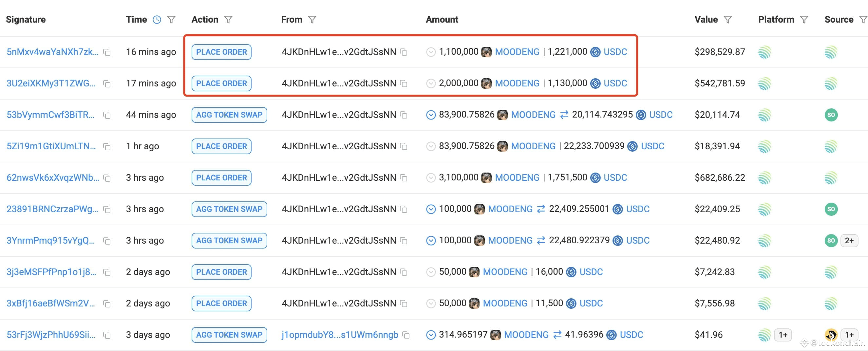Image resolution: width=868 pixels, height=351 pixels.
Task: Open transaction signature 62nwsVk6xXvqzWNb...
Action: point(53,177)
